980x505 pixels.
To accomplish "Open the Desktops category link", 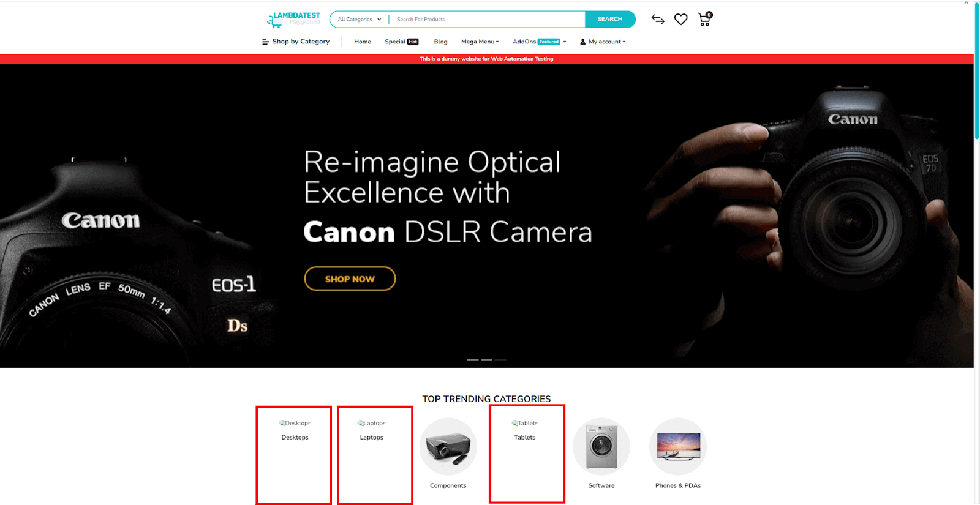I will [x=295, y=437].
